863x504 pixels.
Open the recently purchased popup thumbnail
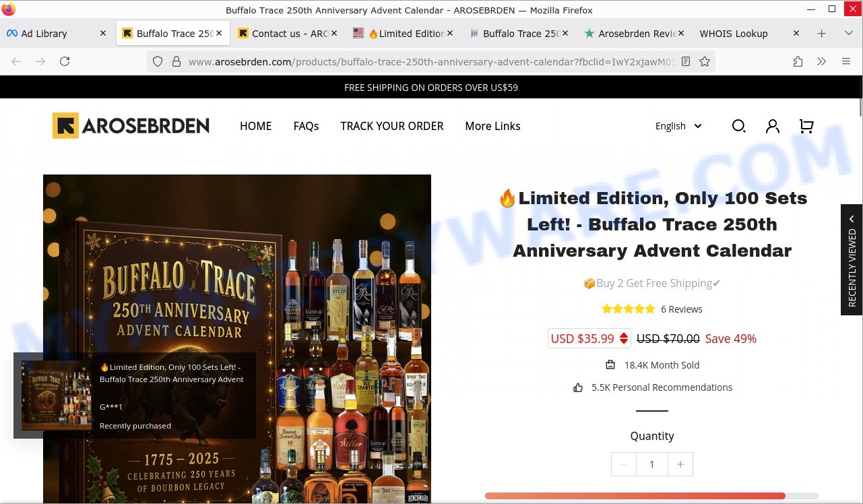pos(57,396)
